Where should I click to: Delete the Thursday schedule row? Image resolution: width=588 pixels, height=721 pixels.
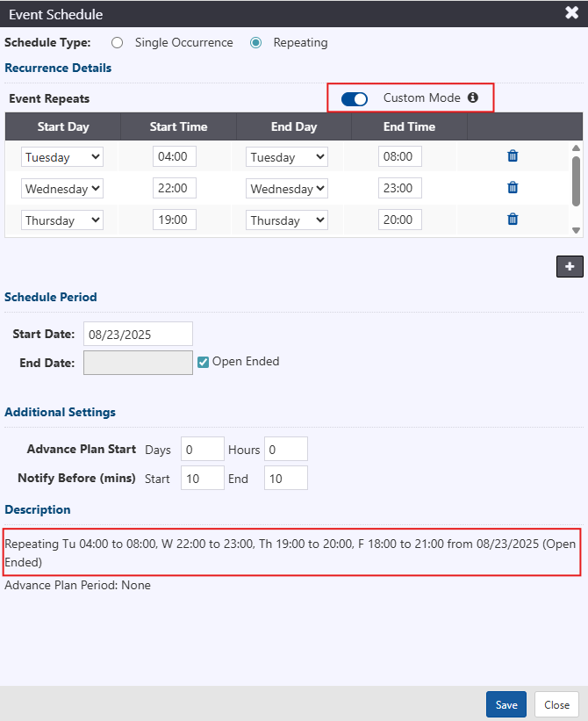[x=513, y=220]
